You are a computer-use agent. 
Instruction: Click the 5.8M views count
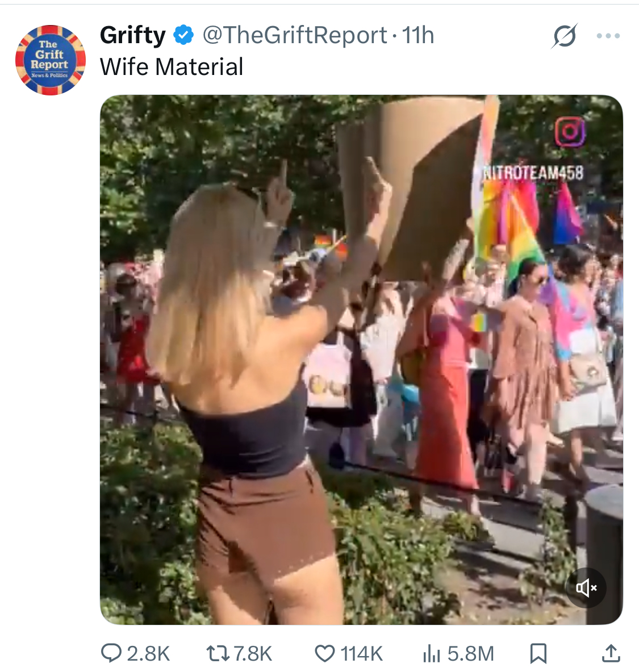click(470, 654)
